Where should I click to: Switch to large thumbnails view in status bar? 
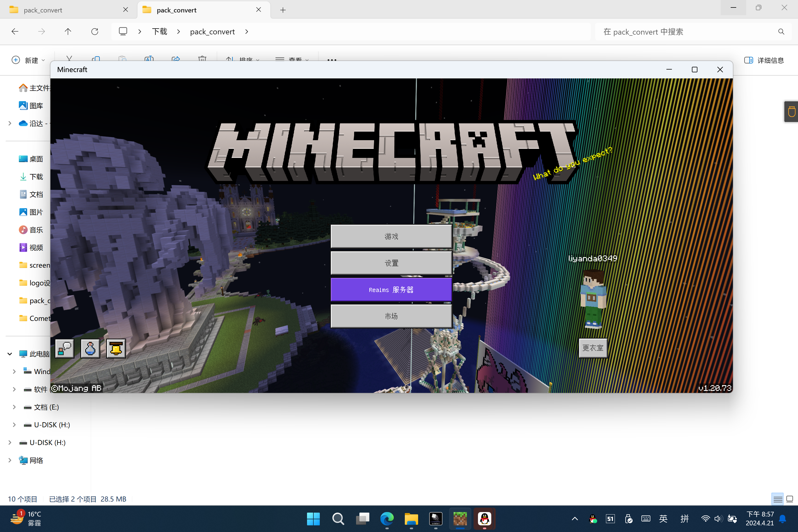[x=789, y=499]
